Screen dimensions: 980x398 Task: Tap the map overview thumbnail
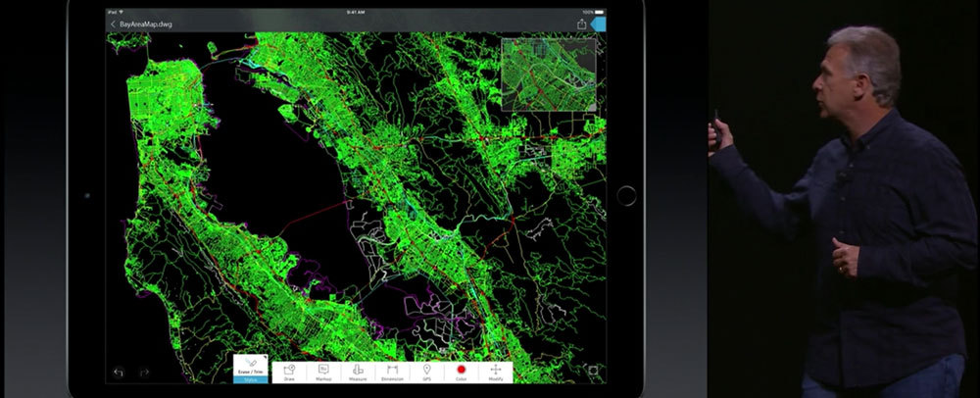pos(549,75)
